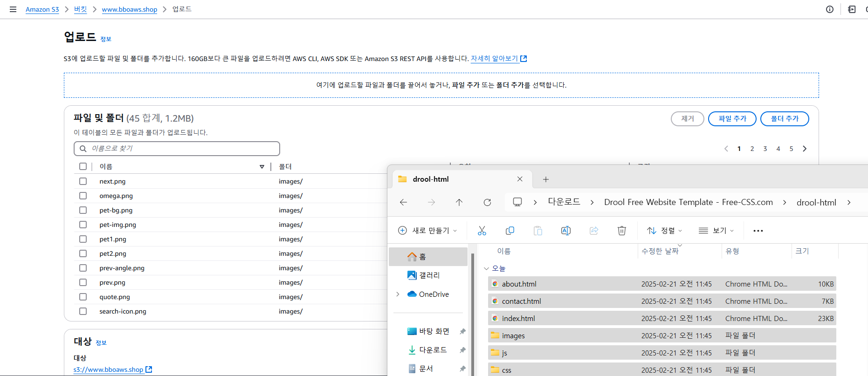Click the share icon in Explorer toolbar

click(x=594, y=231)
